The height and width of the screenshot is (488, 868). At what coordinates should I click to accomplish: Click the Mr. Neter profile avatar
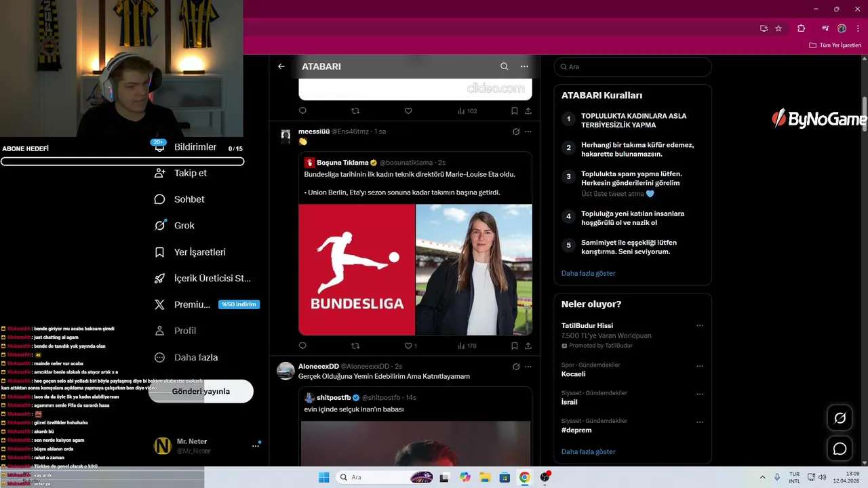(163, 445)
